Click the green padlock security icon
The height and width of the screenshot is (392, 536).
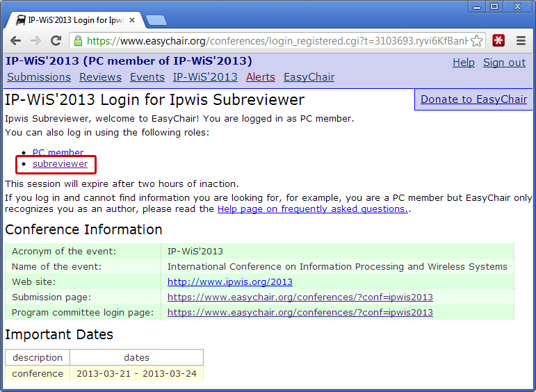click(78, 40)
